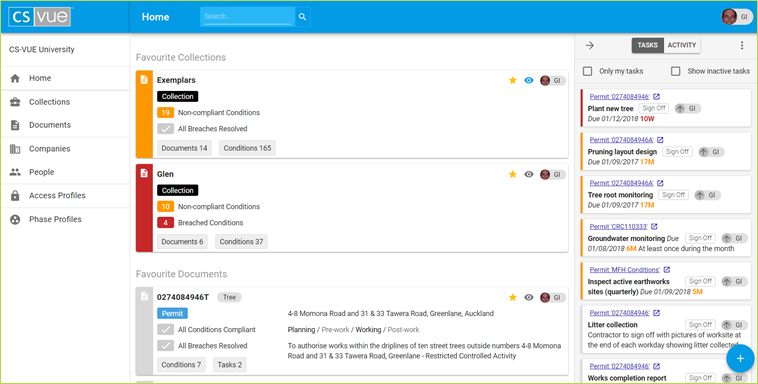
Task: Open Collections from the sidebar briefcase icon
Action: pos(15,102)
